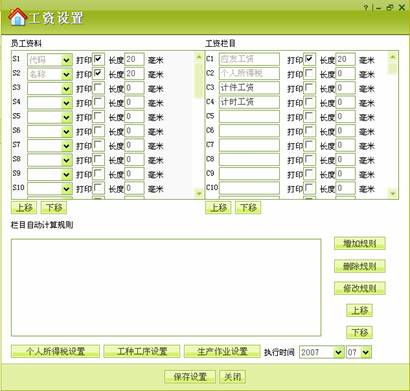Enable the 打印 checkbox for row C3
Viewport: 410px width, 391px height.
pyautogui.click(x=310, y=88)
